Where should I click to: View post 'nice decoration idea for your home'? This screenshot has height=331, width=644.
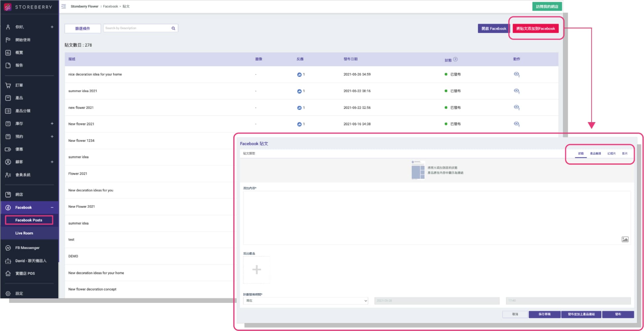click(x=516, y=74)
